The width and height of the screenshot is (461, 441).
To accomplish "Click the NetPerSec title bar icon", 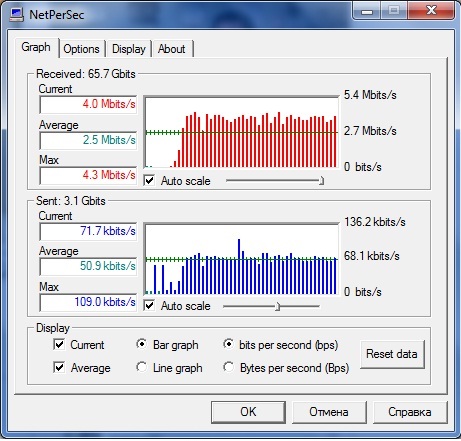I will tap(16, 14).
